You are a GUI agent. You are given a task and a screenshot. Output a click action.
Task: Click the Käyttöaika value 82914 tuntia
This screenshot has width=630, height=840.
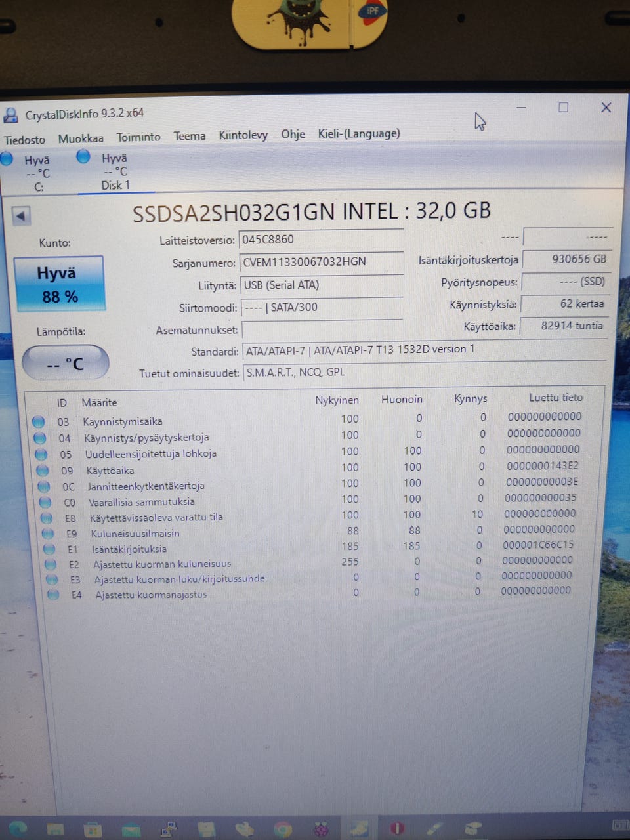564,325
